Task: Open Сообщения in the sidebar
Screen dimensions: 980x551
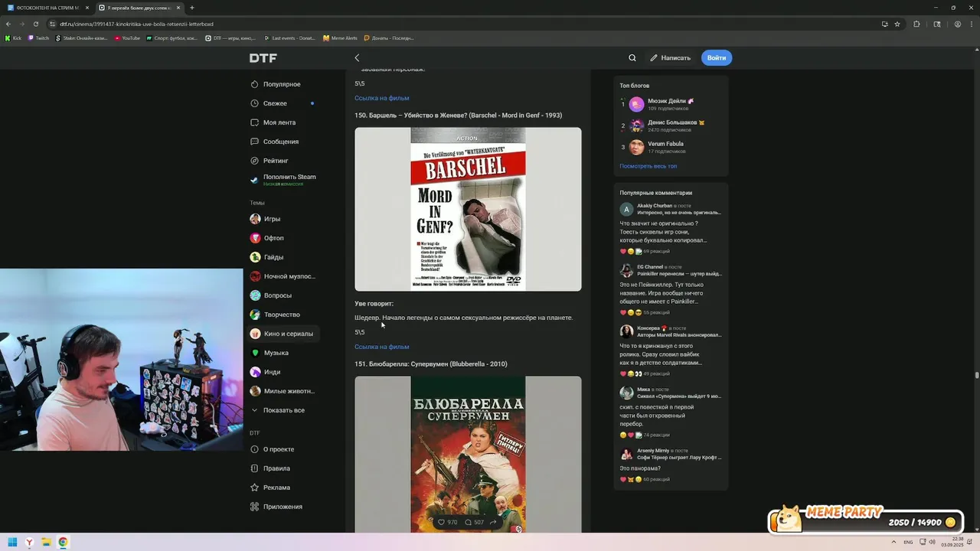Action: 281,142
